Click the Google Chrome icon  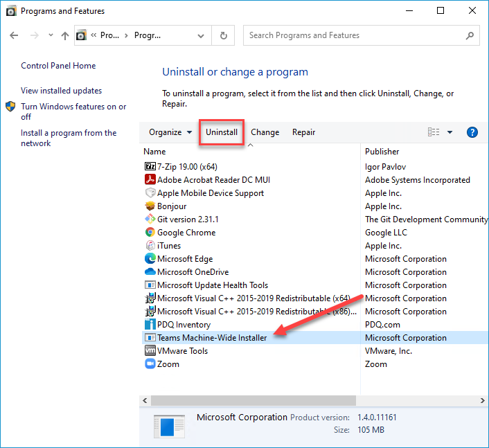[150, 232]
